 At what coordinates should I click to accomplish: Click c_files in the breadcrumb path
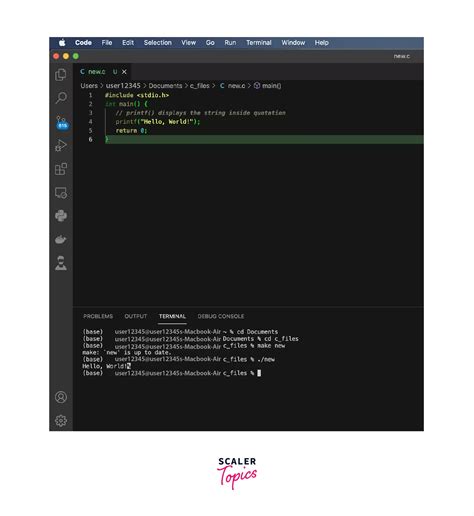point(200,86)
